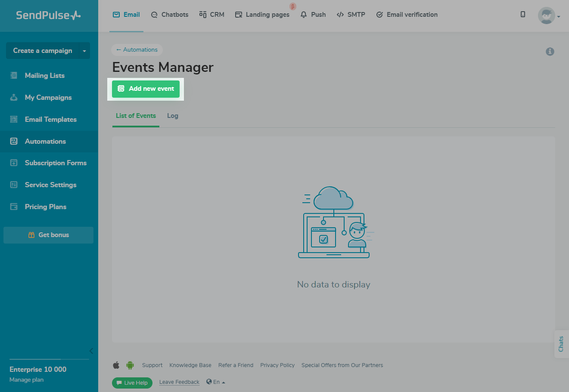Open the SMTP section

point(351,15)
